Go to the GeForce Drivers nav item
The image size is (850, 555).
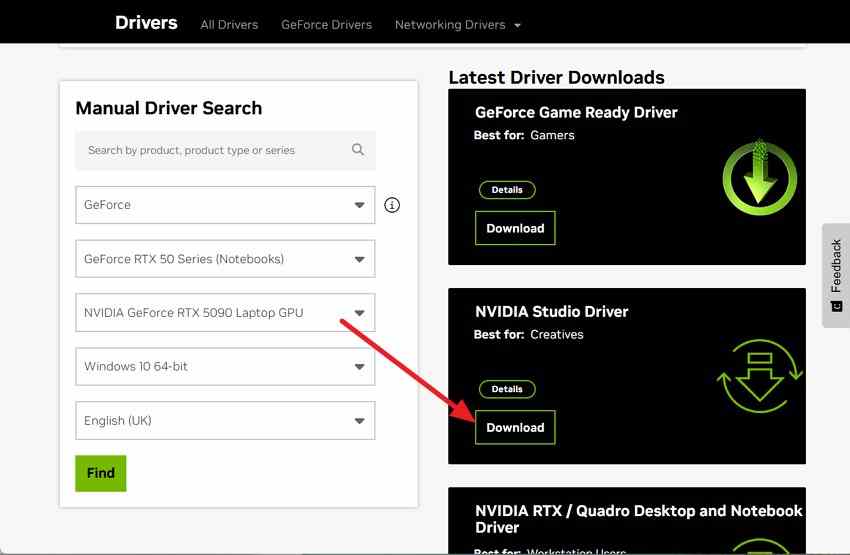(x=326, y=24)
